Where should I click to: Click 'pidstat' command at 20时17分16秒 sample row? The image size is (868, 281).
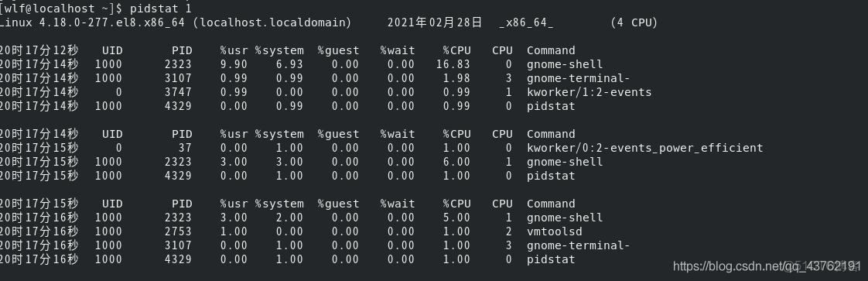[551, 259]
